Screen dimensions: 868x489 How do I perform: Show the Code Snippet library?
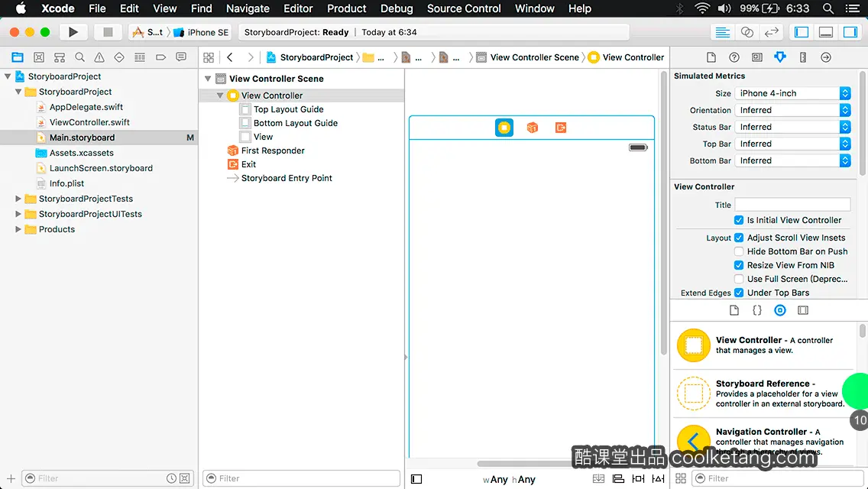click(756, 310)
